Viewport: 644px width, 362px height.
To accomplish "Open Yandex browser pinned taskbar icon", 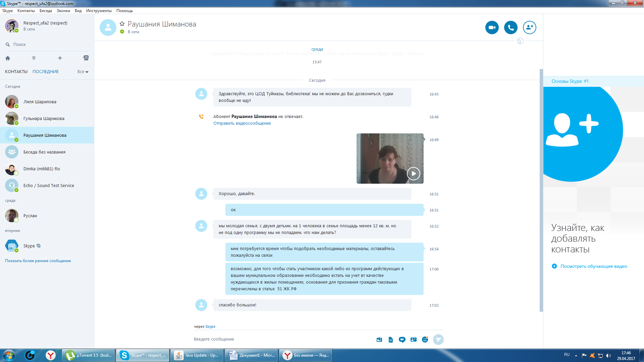I will coord(51,355).
